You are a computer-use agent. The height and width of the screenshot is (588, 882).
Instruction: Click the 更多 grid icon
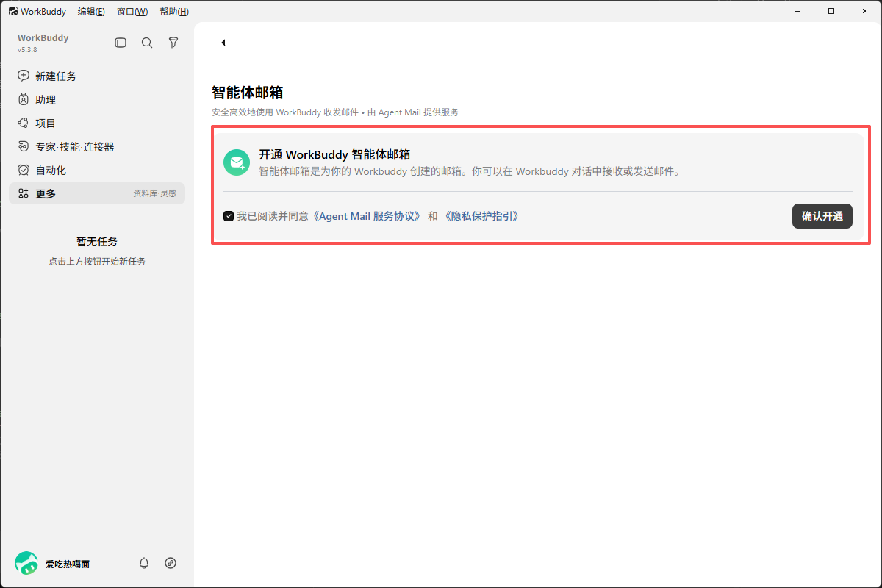click(24, 193)
